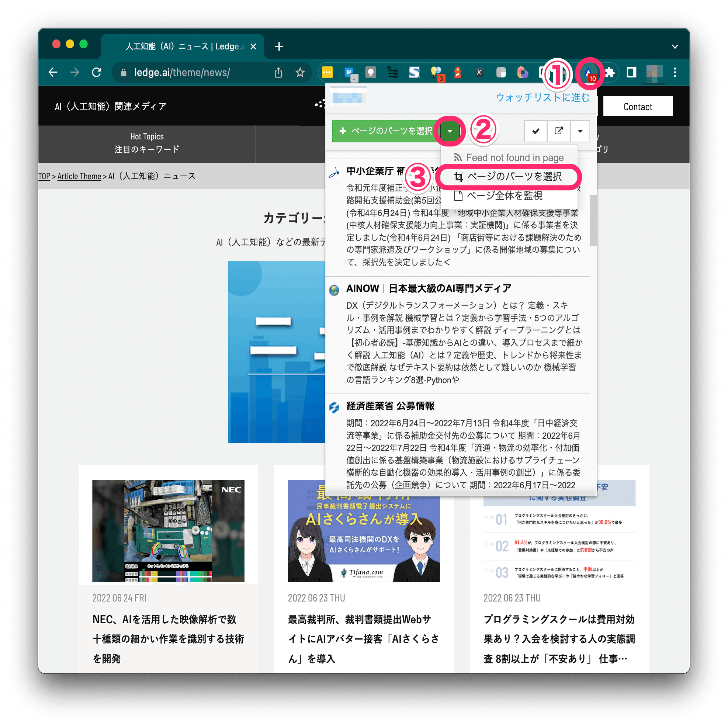Image resolution: width=728 pixels, height=728 pixels.
Task: Click the TOP breadcrumb link
Action: click(44, 176)
